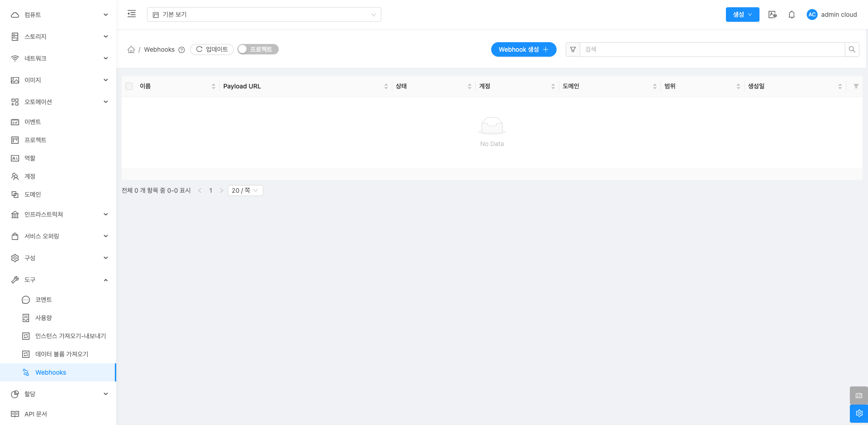Open 프로젝트 in the sidebar menu

pos(35,140)
